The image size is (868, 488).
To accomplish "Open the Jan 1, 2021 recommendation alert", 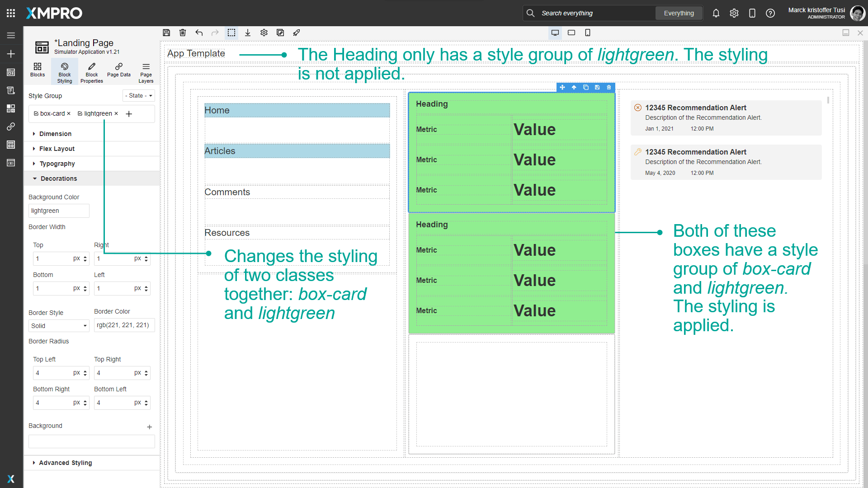I will tap(726, 118).
